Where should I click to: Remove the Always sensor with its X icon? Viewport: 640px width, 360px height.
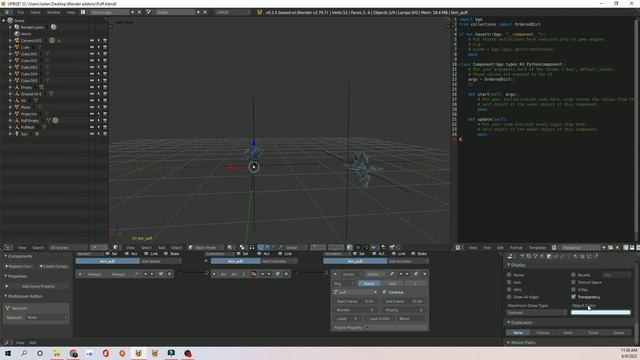coord(169,274)
